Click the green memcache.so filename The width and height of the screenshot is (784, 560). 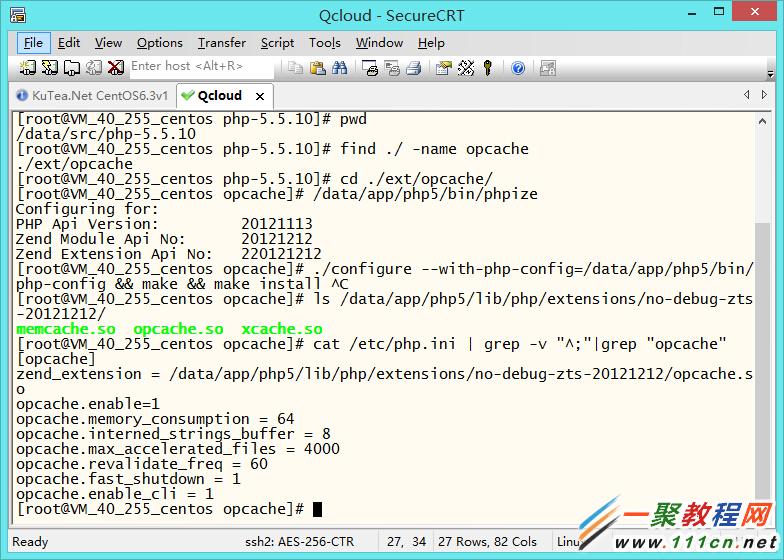click(66, 329)
